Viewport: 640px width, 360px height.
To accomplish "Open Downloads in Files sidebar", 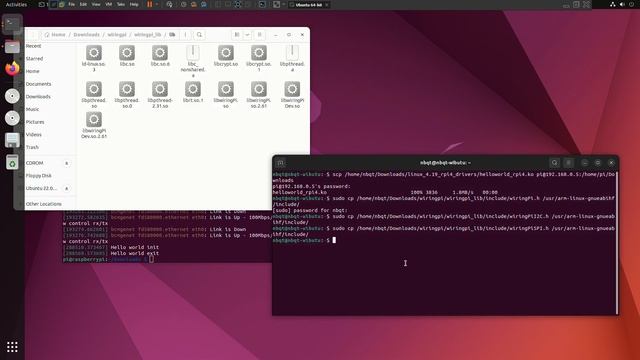I will click(x=38, y=97).
